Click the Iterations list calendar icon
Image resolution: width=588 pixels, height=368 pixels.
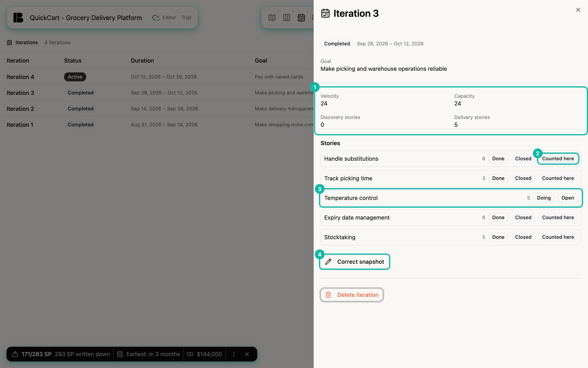[9, 42]
